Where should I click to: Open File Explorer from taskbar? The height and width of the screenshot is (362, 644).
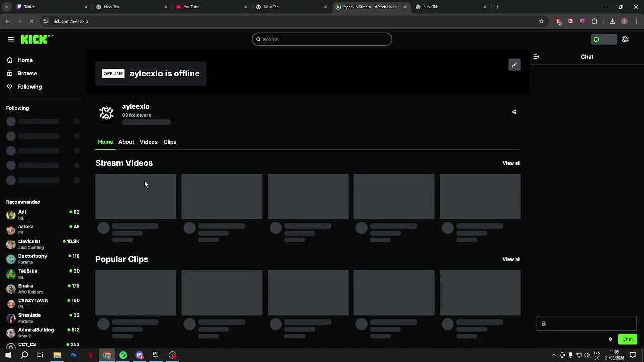pyautogui.click(x=57, y=355)
